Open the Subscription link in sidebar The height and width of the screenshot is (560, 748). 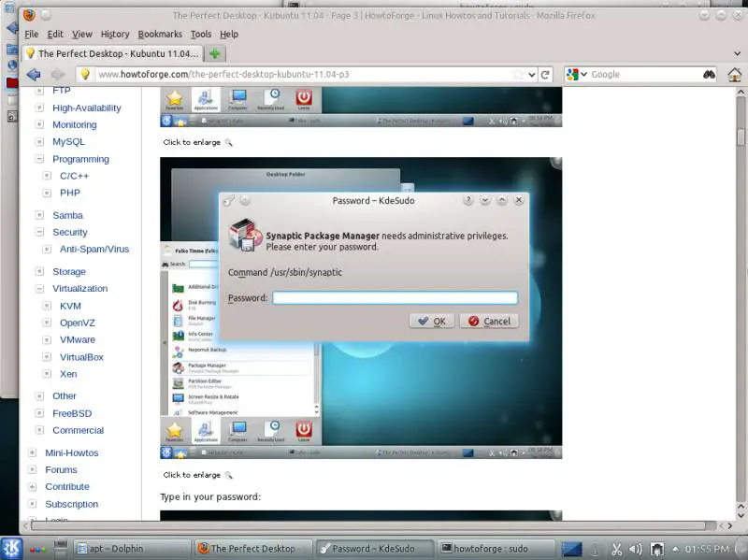[72, 504]
